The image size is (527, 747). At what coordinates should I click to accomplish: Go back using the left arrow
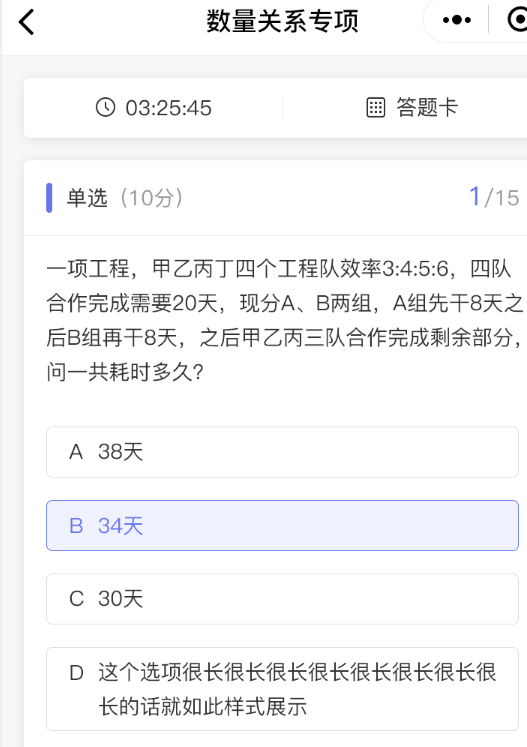(27, 22)
